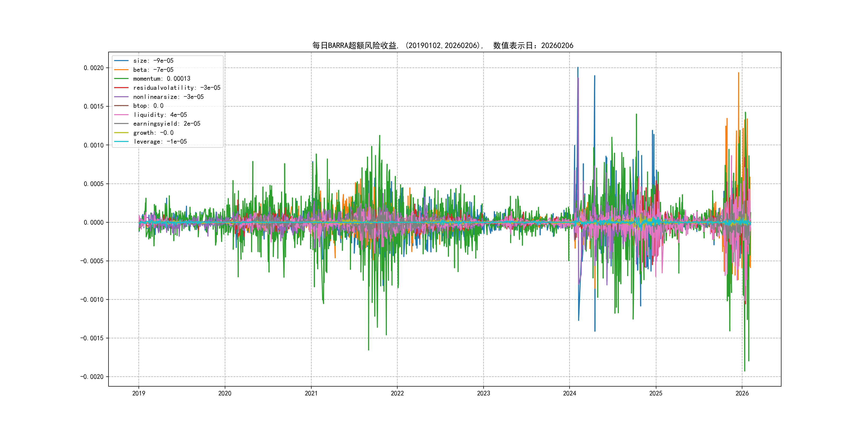Click the cyan leverage legend swatch

(121, 141)
